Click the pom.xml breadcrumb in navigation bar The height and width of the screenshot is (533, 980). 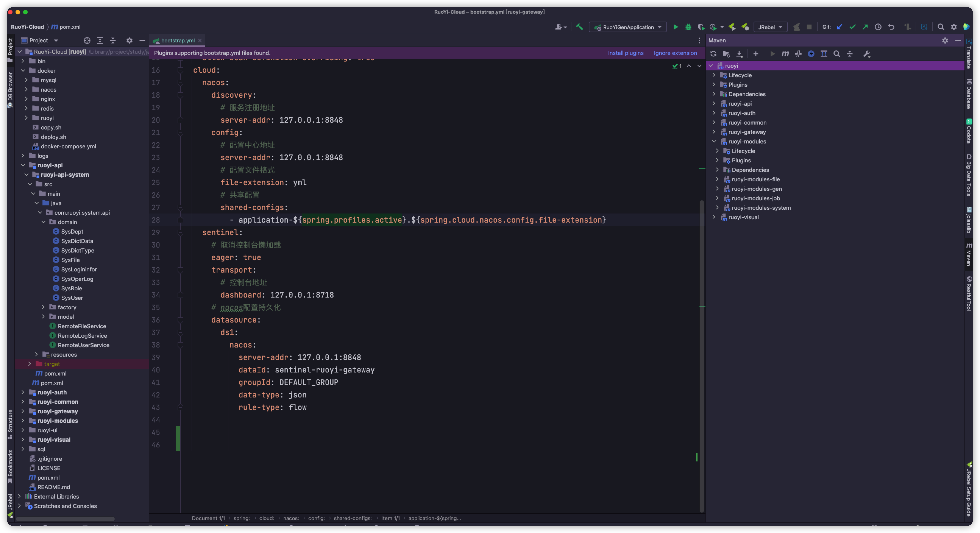(x=66, y=27)
